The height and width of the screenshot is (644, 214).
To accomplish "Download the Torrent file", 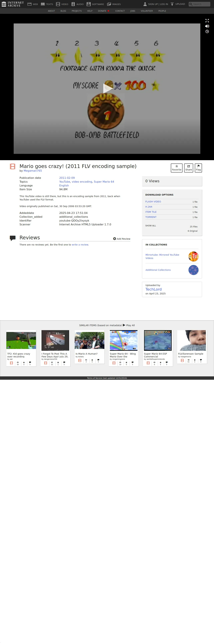I will pos(151,217).
